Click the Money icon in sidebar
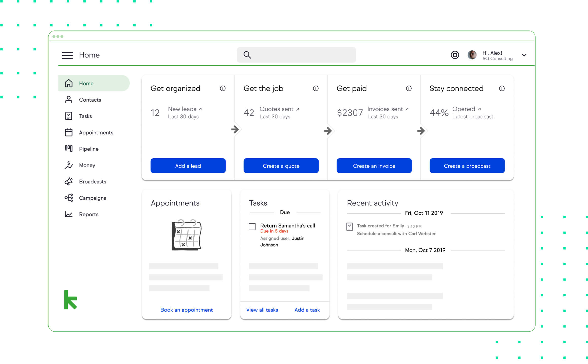Image resolution: width=588 pixels, height=364 pixels. [x=68, y=165]
